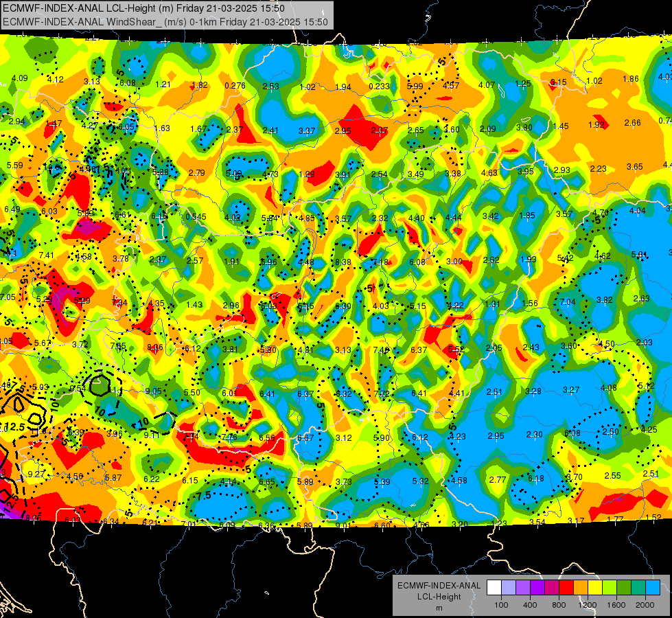Click the lavender legend color swatch
The width and height of the screenshot is (672, 618).
pyautogui.click(x=509, y=588)
